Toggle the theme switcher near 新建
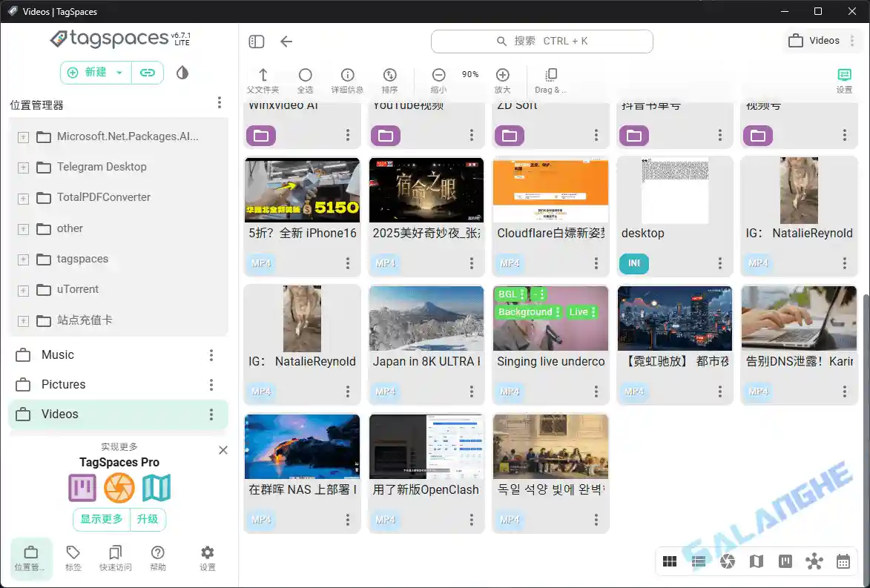This screenshot has width=870, height=588. pos(182,73)
